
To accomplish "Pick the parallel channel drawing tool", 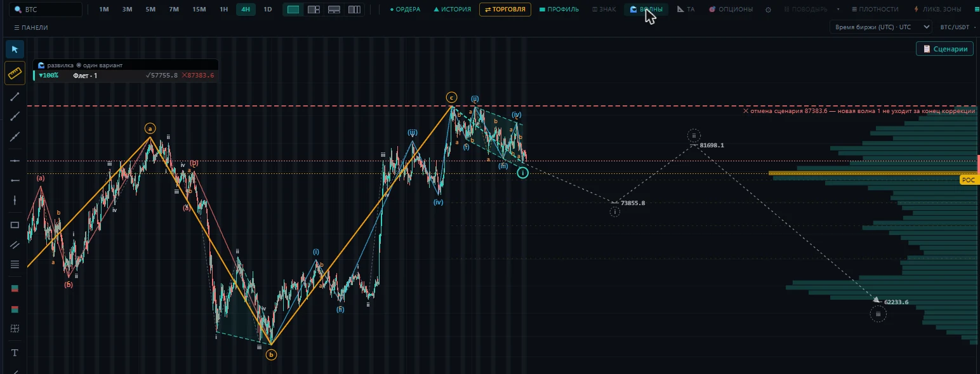I will coord(15,244).
